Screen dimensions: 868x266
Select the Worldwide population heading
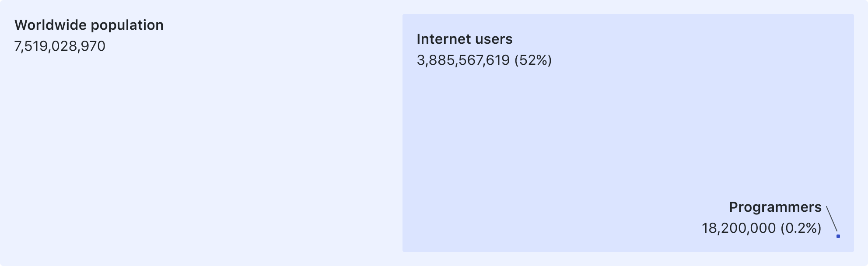click(89, 25)
